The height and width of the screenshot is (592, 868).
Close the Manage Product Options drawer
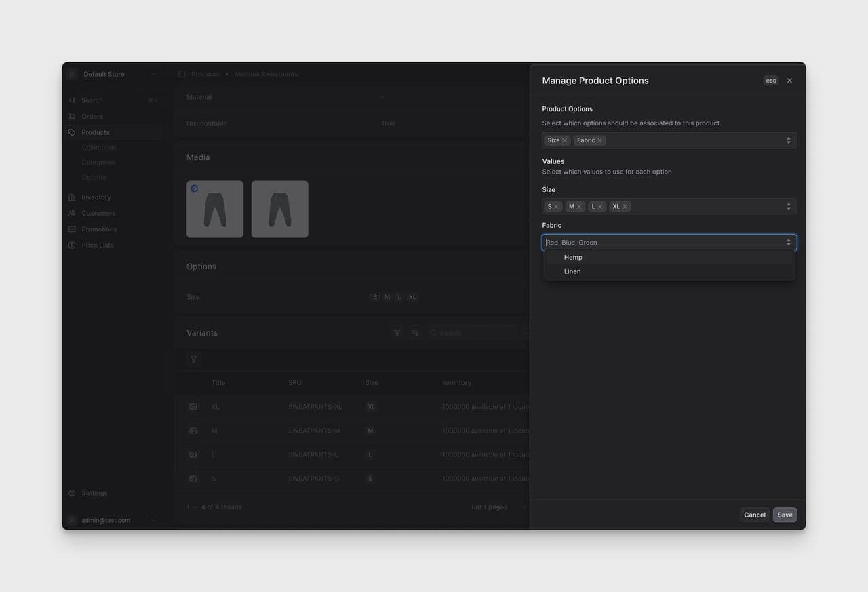pos(789,81)
